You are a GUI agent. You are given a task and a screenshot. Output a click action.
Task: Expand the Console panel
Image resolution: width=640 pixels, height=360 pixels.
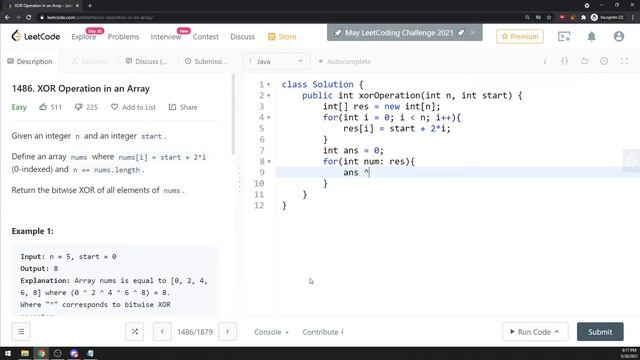tap(271, 332)
